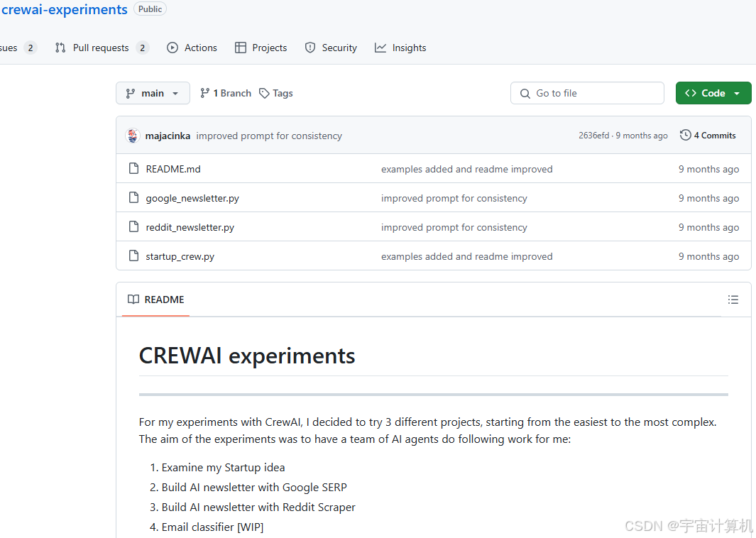Click the file icon next to startup_crew.py
Screen dimensions: 756x538
(133, 256)
